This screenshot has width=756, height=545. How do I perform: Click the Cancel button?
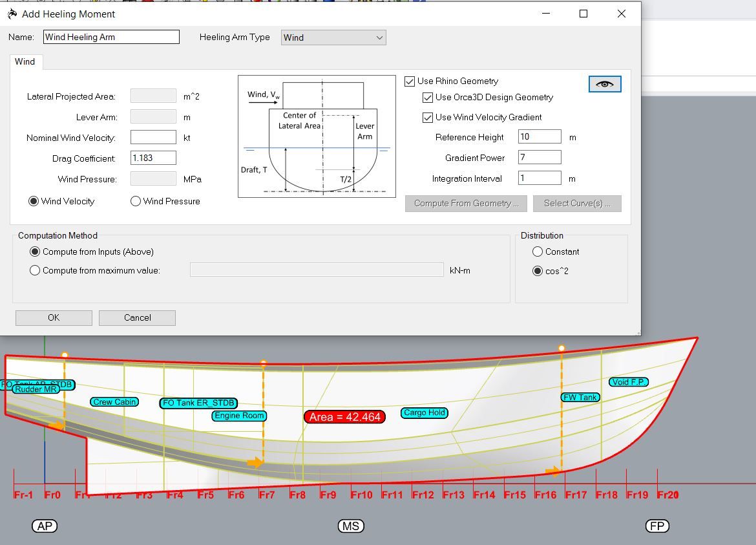(x=138, y=318)
